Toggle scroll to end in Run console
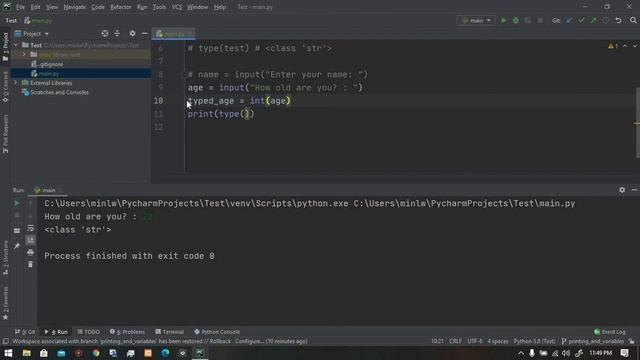Screen dimensions: 640x360 31,240
